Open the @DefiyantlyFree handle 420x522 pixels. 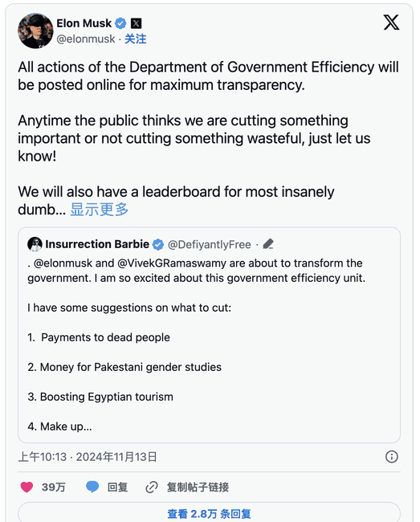coord(210,245)
